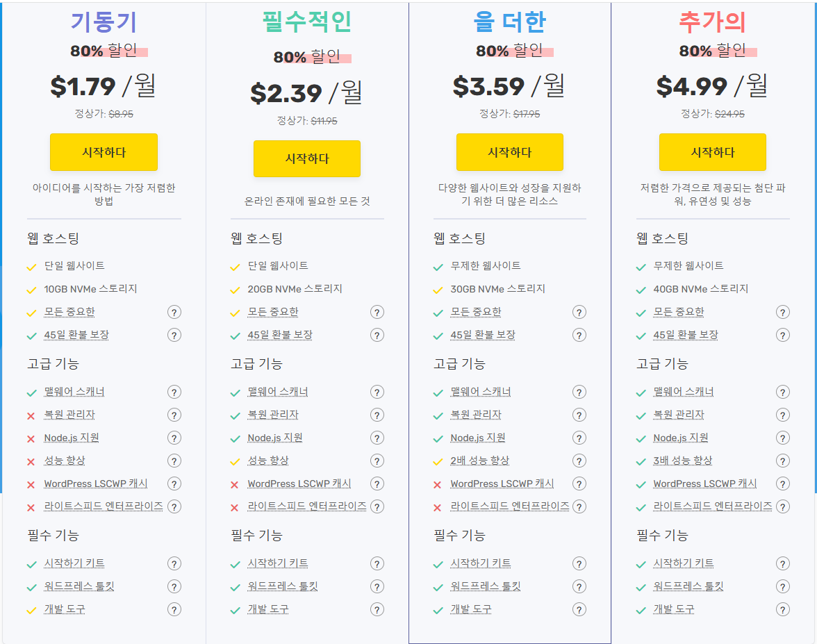Open help icon for 45일 환불 보장 in 필수적인 plan
The image size is (817, 644).
pos(377,335)
